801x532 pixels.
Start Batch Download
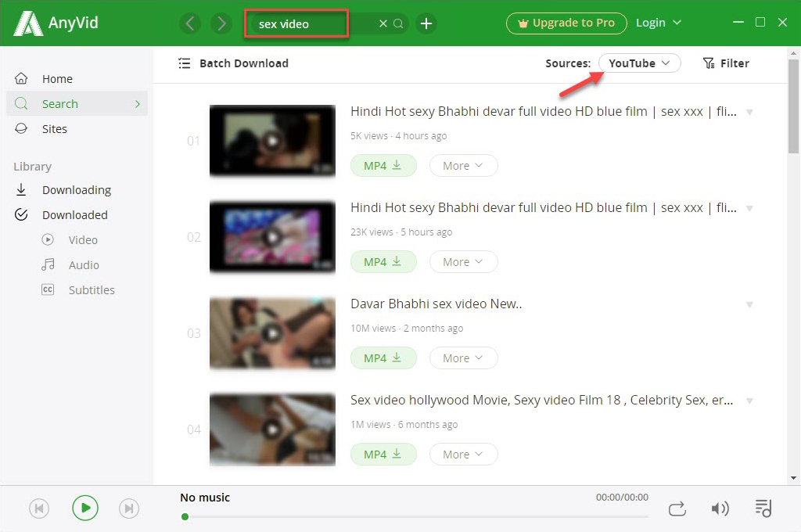click(233, 63)
